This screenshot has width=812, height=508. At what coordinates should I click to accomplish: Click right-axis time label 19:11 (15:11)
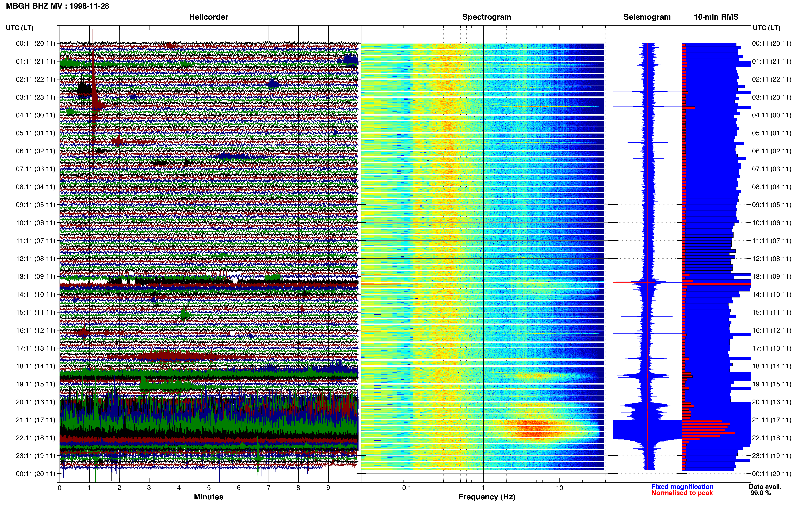click(x=772, y=384)
